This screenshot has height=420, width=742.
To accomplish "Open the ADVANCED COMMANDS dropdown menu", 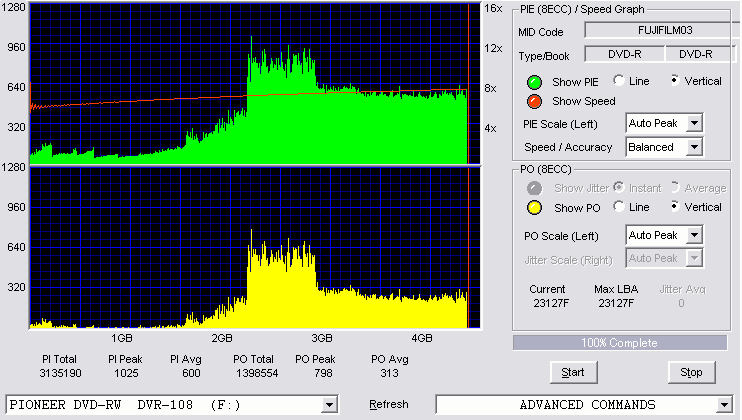I will (x=724, y=405).
